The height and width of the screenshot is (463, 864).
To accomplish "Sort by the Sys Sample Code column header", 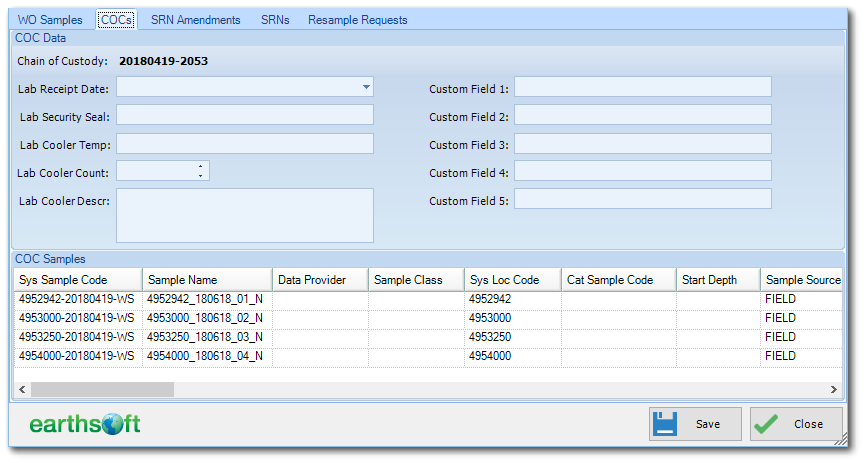I will click(77, 280).
